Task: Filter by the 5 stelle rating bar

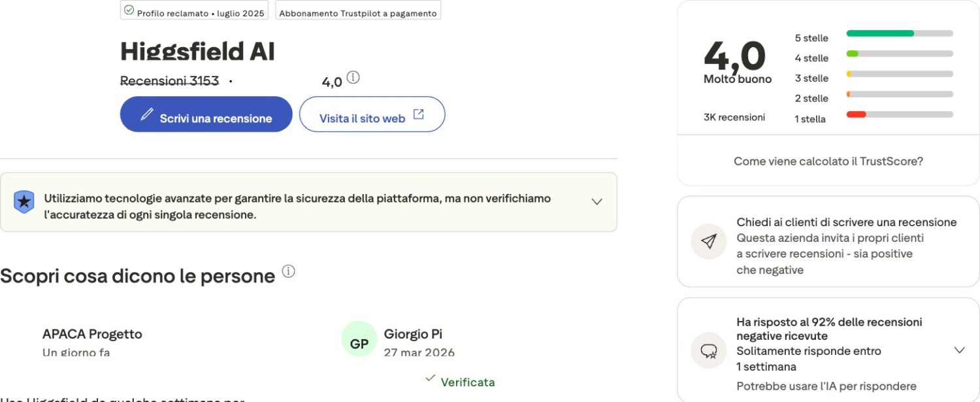Action: point(900,33)
